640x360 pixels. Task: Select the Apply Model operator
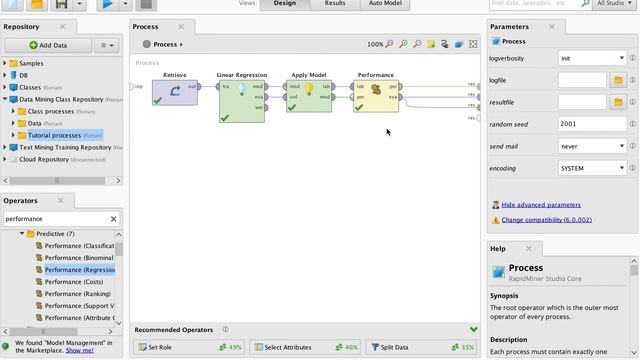[x=309, y=96]
